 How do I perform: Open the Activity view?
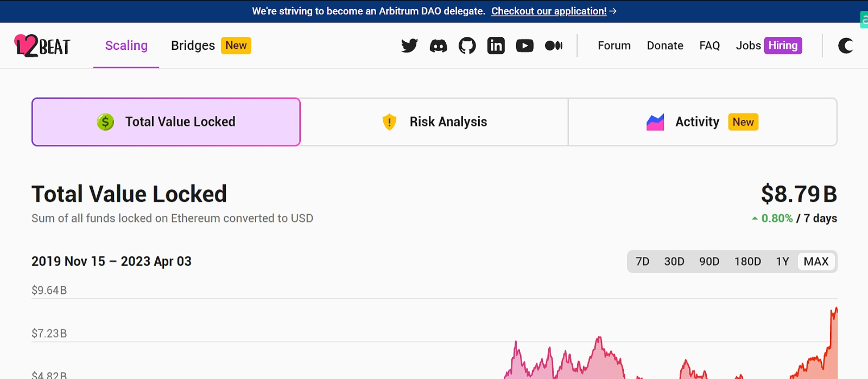(702, 122)
